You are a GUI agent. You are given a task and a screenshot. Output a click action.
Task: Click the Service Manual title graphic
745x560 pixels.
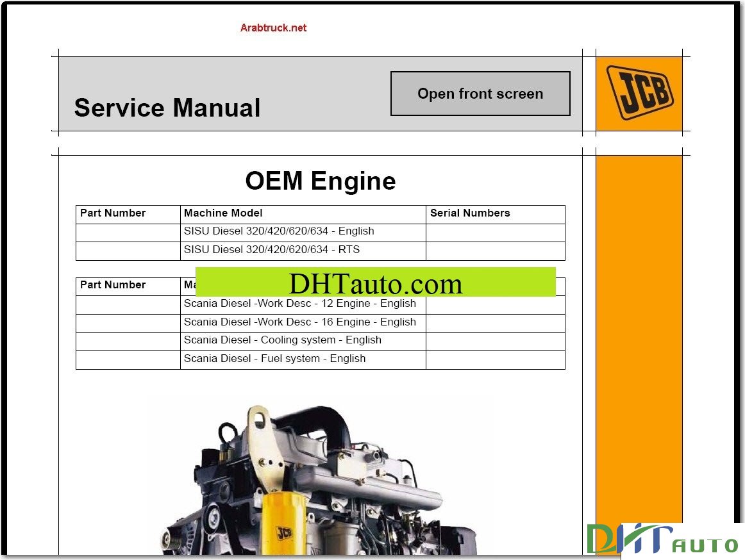(x=167, y=108)
